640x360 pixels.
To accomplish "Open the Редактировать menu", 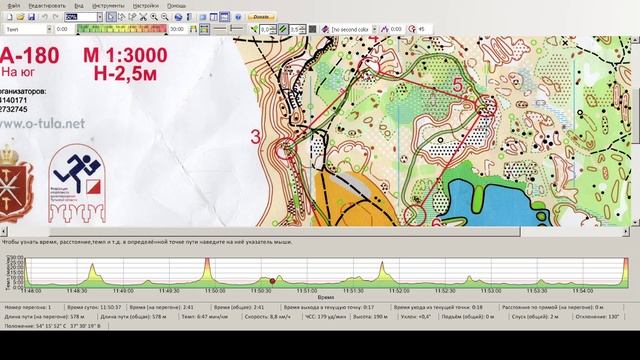I will click(47, 6).
